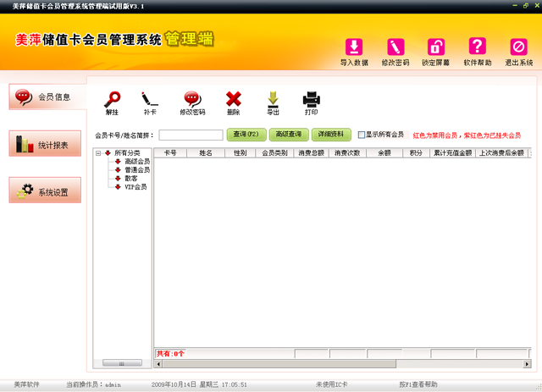Click the 打印 printer icon

point(312,100)
